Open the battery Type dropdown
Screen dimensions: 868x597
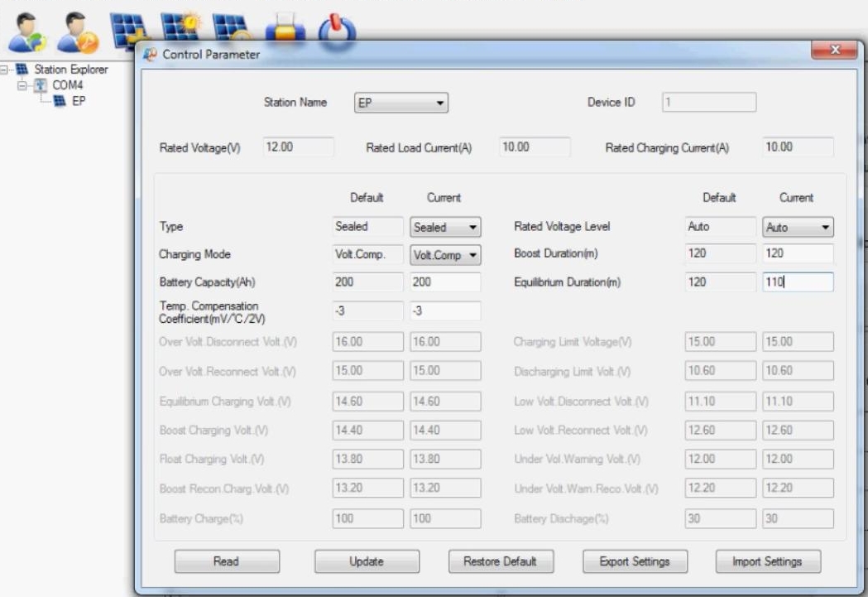point(445,227)
